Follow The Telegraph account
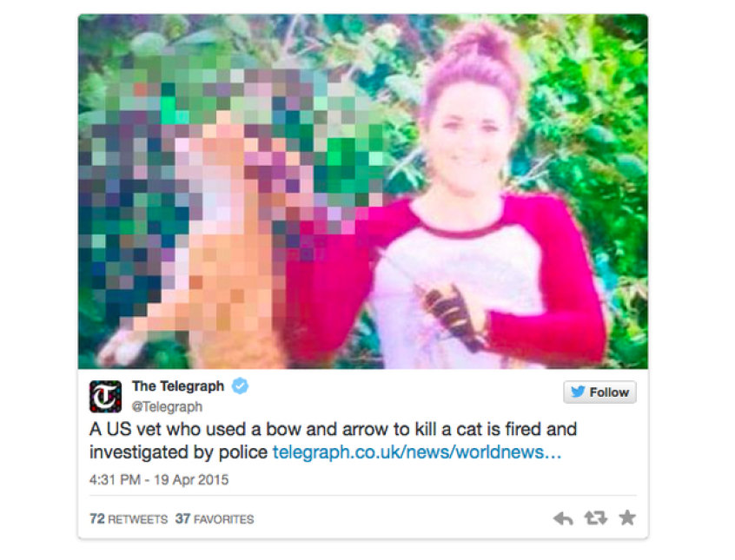Image resolution: width=735 pixels, height=560 pixels. 599,392
